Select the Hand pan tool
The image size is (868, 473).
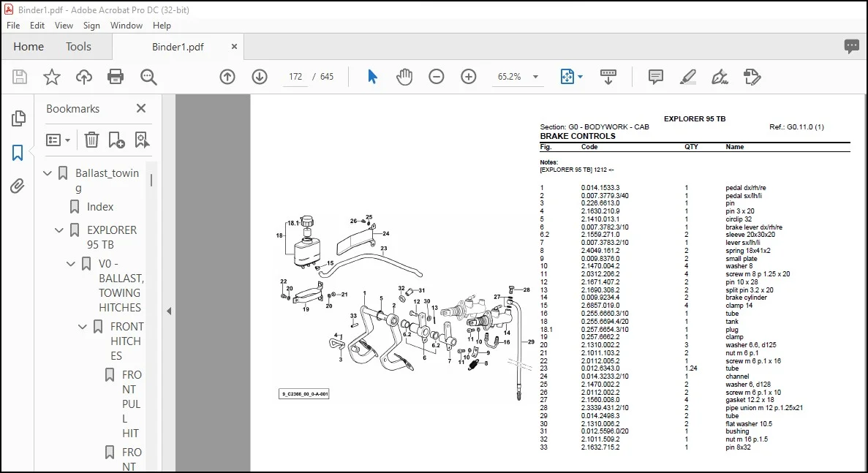404,76
